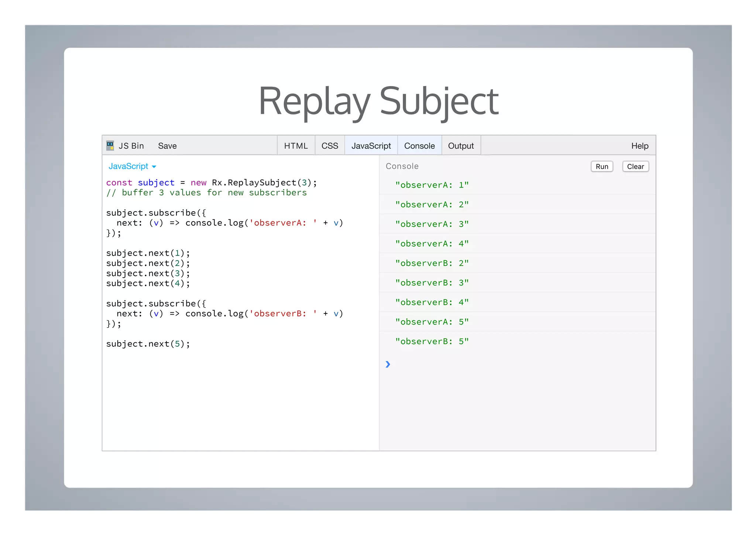The image size is (756, 535).
Task: Click Save in the toolbar
Action: (167, 146)
